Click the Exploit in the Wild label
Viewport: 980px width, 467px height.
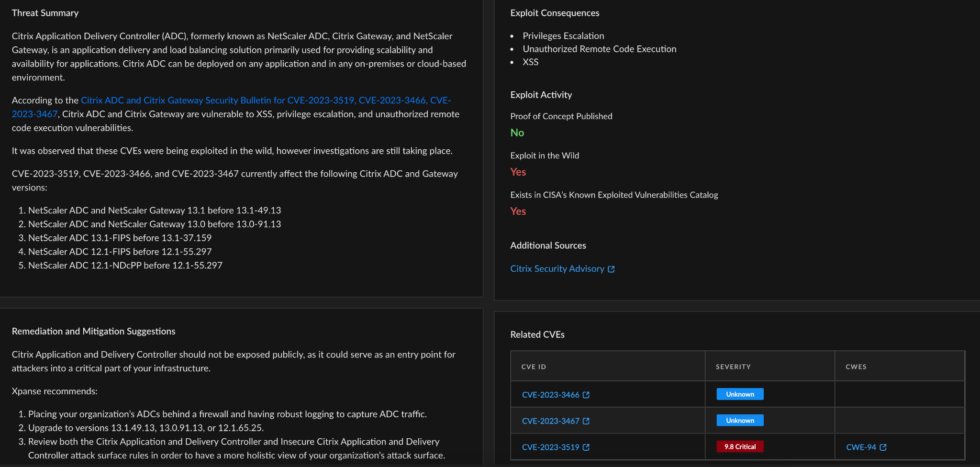545,156
